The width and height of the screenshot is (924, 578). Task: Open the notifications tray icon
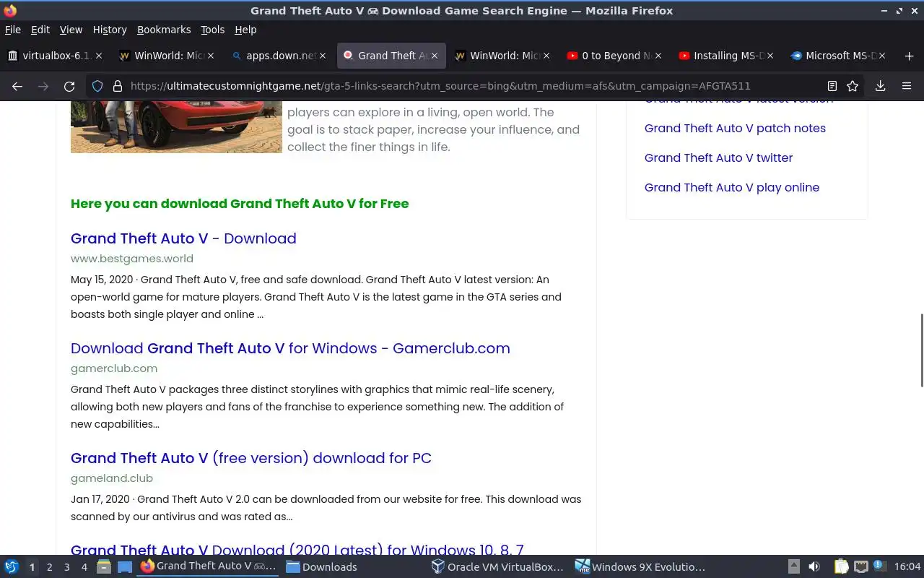click(879, 566)
